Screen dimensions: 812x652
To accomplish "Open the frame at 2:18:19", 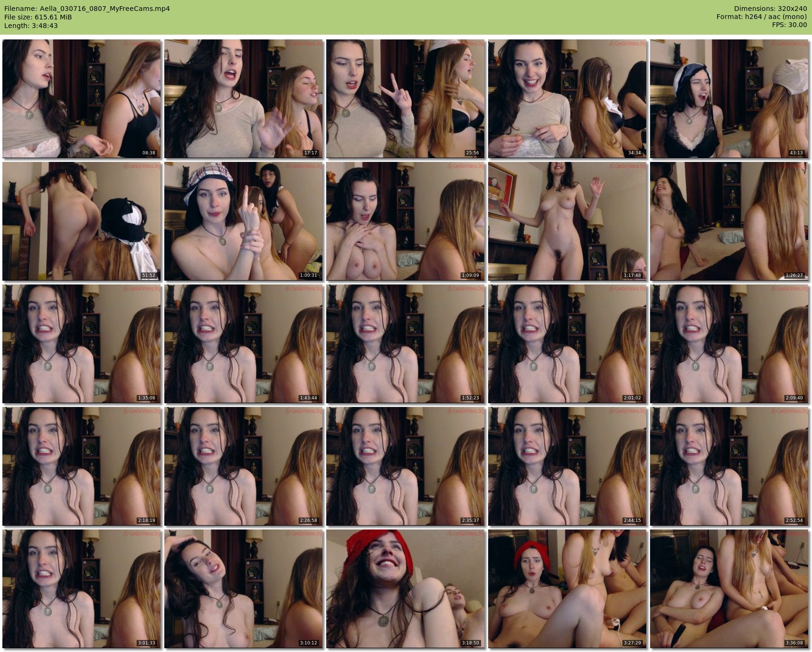I will click(x=82, y=466).
